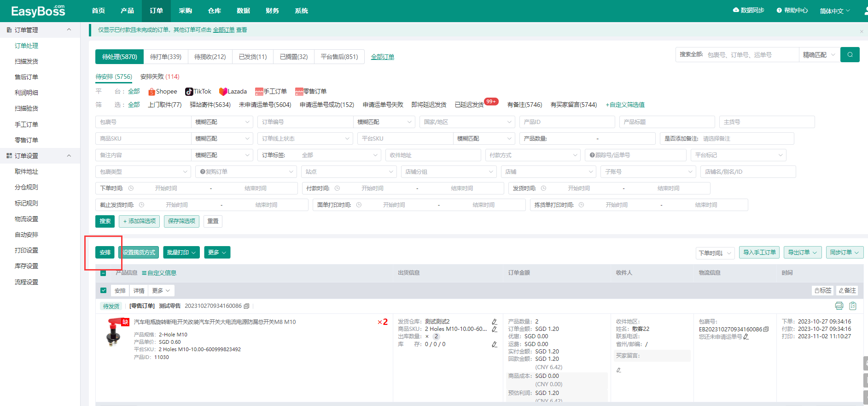This screenshot has width=868, height=406.
Task: Click the printer icon on the order row
Action: pos(839,306)
